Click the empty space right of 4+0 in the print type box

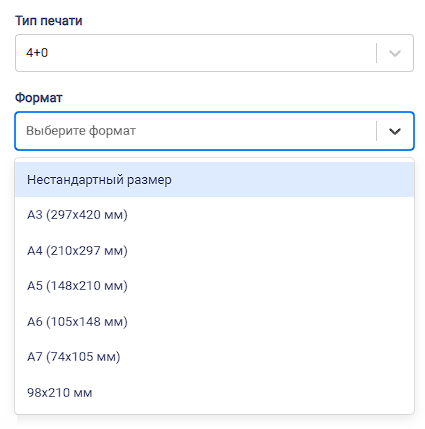click(212, 53)
